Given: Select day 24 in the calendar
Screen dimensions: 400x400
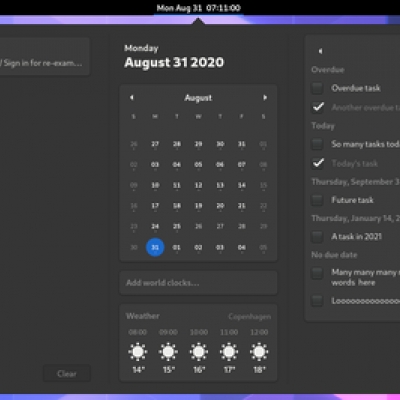Looking at the screenshot, I should (155, 227).
